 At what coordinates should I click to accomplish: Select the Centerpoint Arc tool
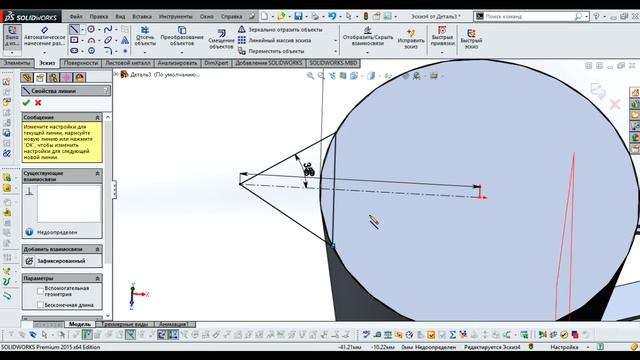coord(91,40)
